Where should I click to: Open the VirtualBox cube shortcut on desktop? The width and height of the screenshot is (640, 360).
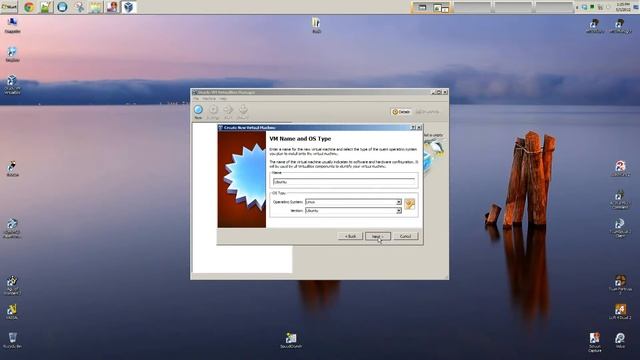pyautogui.click(x=12, y=85)
